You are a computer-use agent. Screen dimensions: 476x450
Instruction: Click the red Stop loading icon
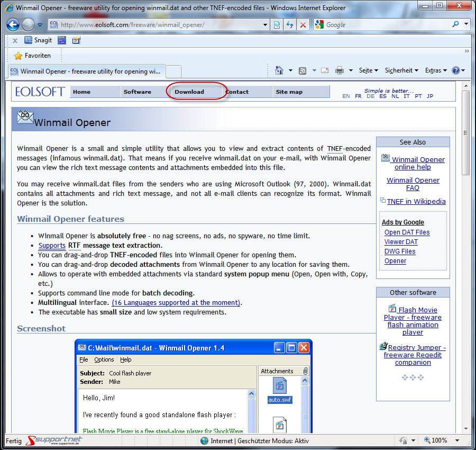coord(303,24)
